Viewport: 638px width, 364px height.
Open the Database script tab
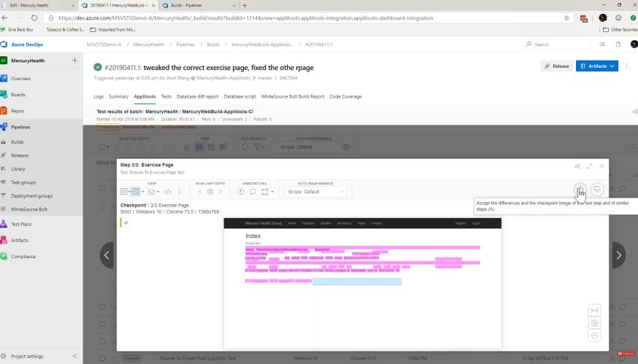(239, 97)
